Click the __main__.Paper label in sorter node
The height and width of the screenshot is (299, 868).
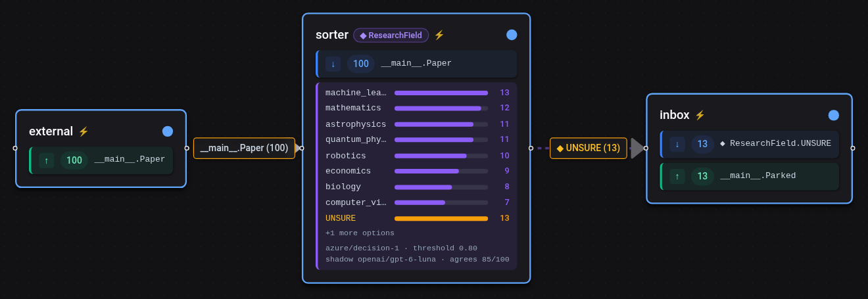click(416, 64)
